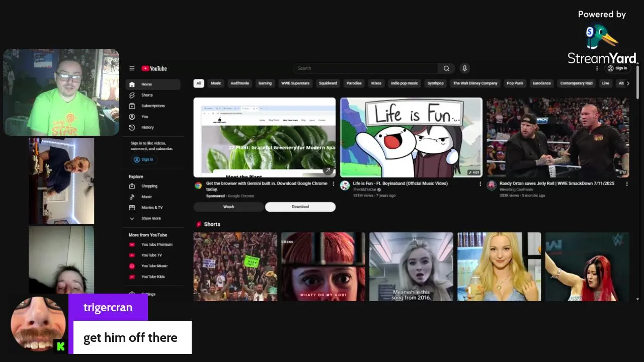
Task: Select the Gaming category chip
Action: [265, 83]
